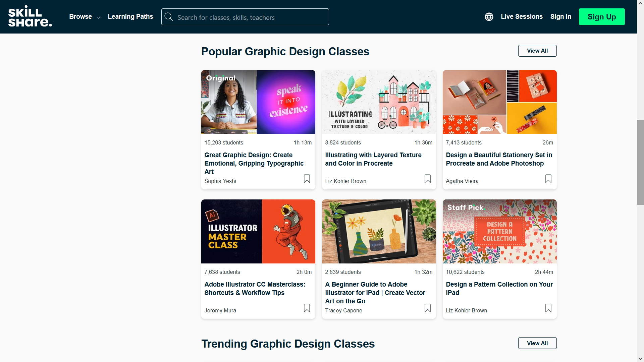This screenshot has height=362, width=644.
Task: Click the green Sign Up button
Action: pyautogui.click(x=602, y=17)
